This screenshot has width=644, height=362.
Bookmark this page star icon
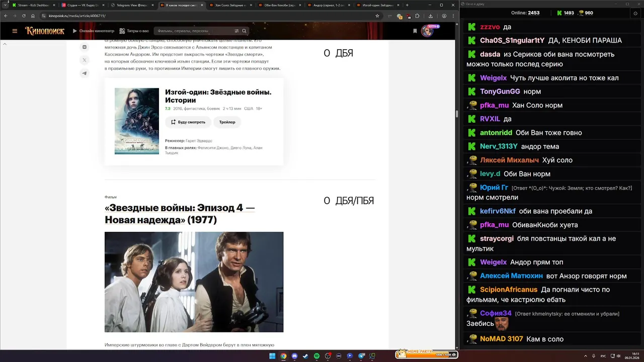click(377, 16)
